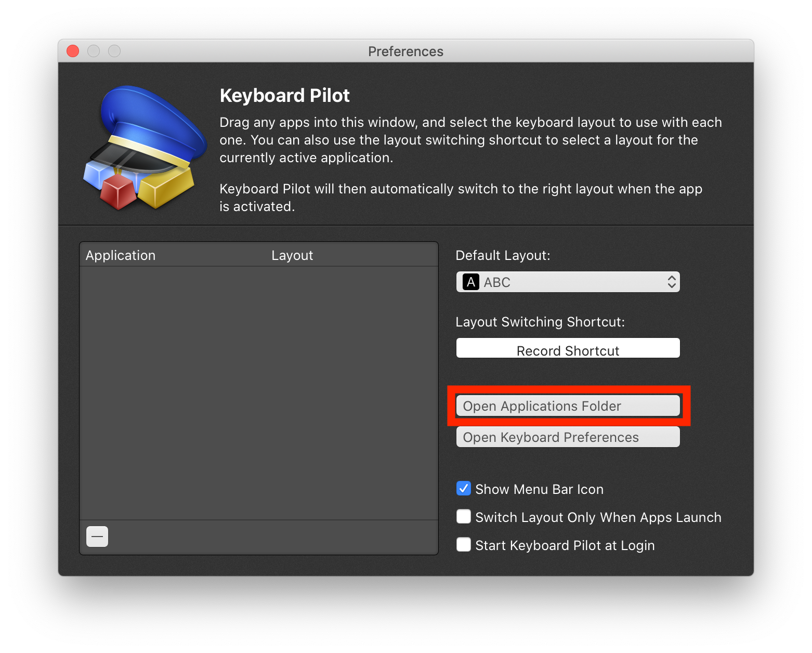Viewport: 812px width, 653px height.
Task: Click the minus remove application button
Action: (x=97, y=537)
